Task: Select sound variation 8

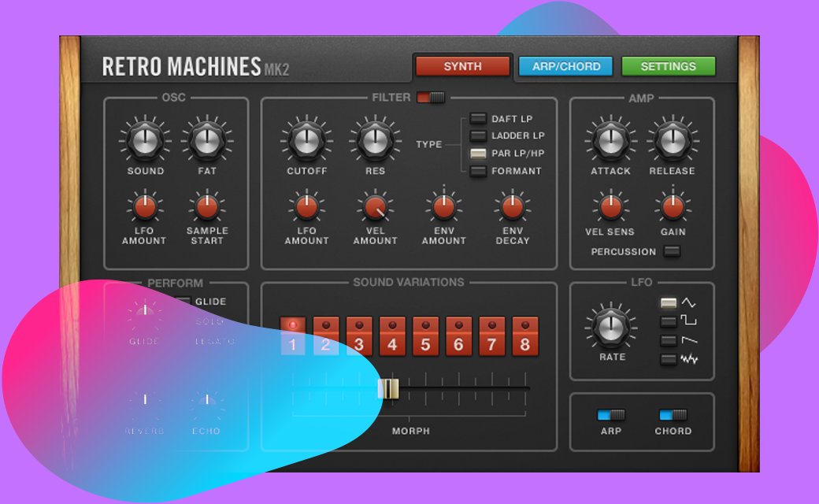Action: point(524,336)
